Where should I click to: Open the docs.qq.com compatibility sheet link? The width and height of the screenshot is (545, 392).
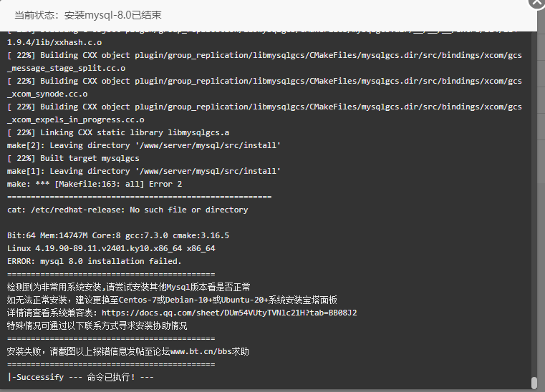(229, 313)
